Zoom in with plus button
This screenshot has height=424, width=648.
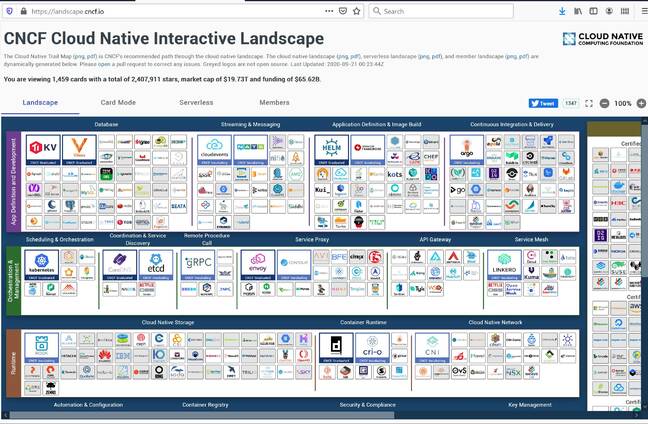point(641,103)
